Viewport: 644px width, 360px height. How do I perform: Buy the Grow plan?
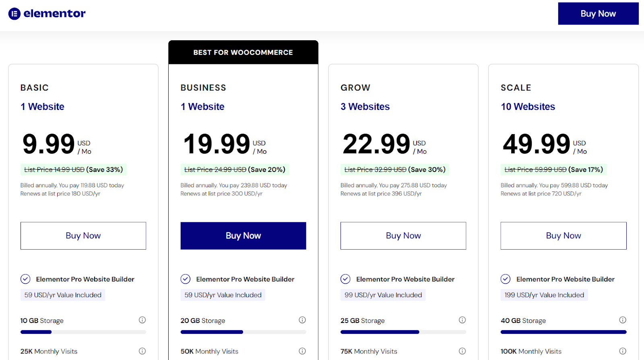403,236
